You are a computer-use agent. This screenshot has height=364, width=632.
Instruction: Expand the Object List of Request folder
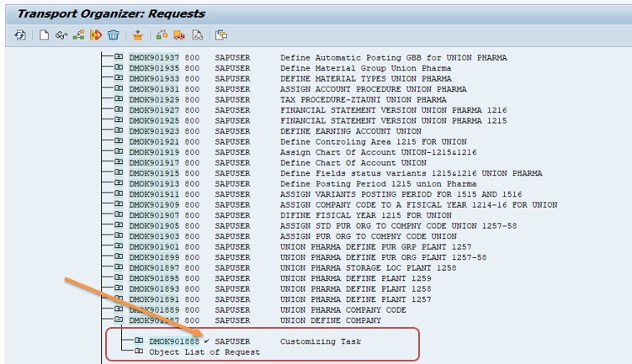point(139,352)
